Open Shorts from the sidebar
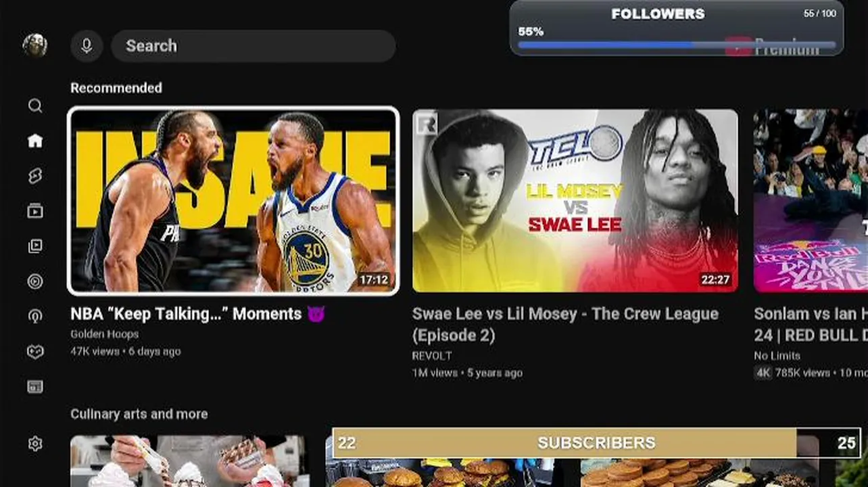The height and width of the screenshot is (487, 868). (35, 176)
